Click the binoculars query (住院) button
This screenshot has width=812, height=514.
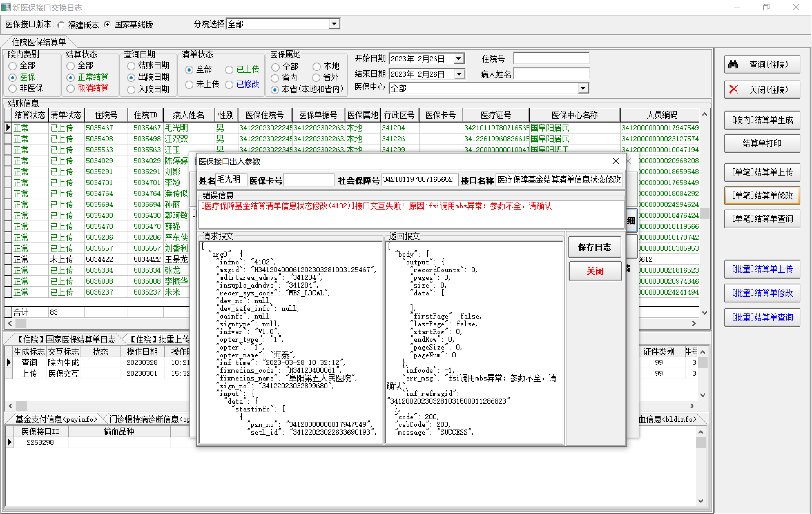click(x=761, y=64)
